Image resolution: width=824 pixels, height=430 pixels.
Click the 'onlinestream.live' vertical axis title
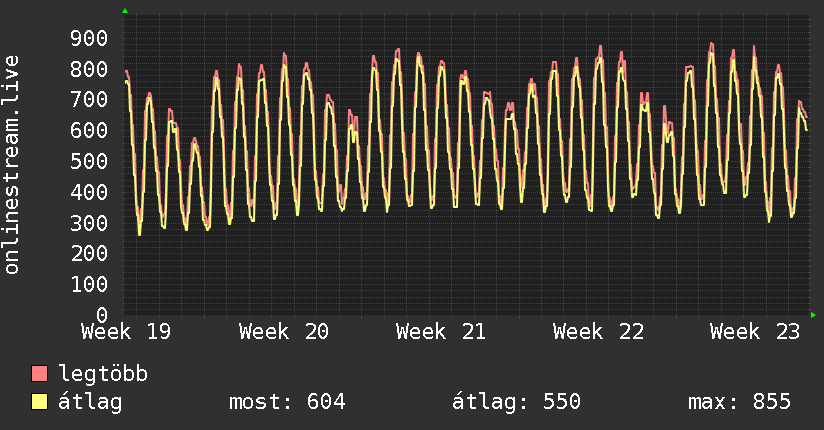point(12,165)
